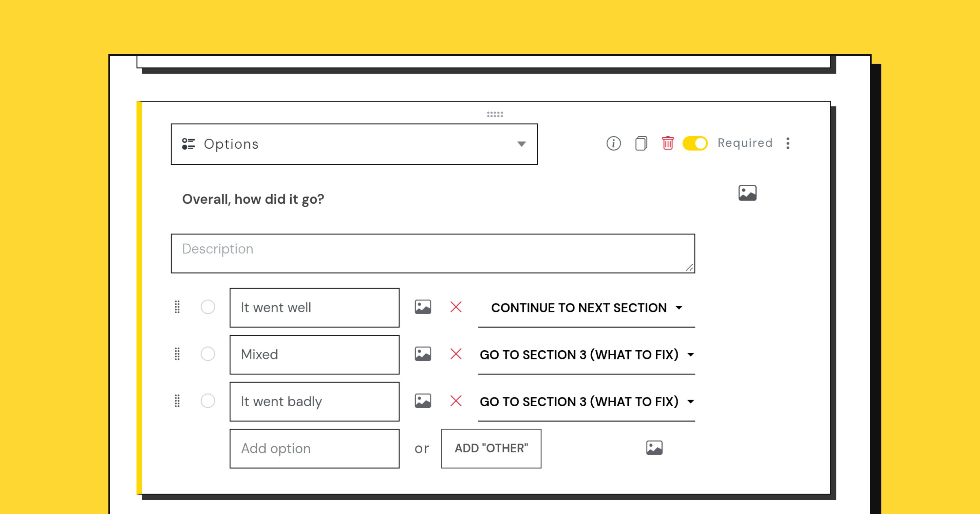Click the Description text field
This screenshot has width=980, height=514.
pos(433,254)
